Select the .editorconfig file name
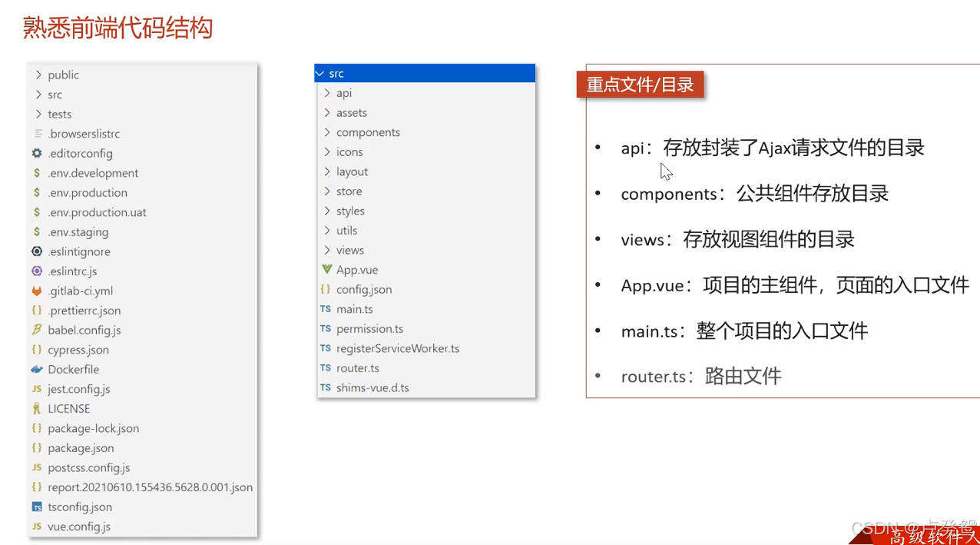 click(x=80, y=153)
